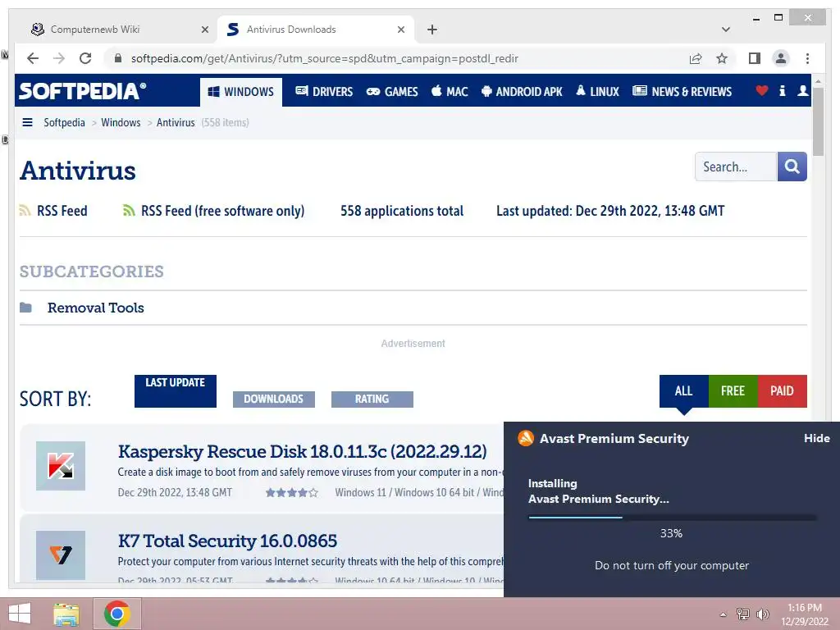Open the Windows section tab

[x=241, y=92]
